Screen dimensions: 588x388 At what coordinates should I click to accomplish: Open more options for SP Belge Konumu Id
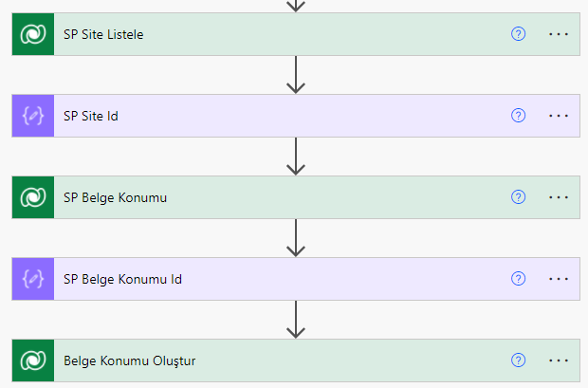(x=559, y=279)
